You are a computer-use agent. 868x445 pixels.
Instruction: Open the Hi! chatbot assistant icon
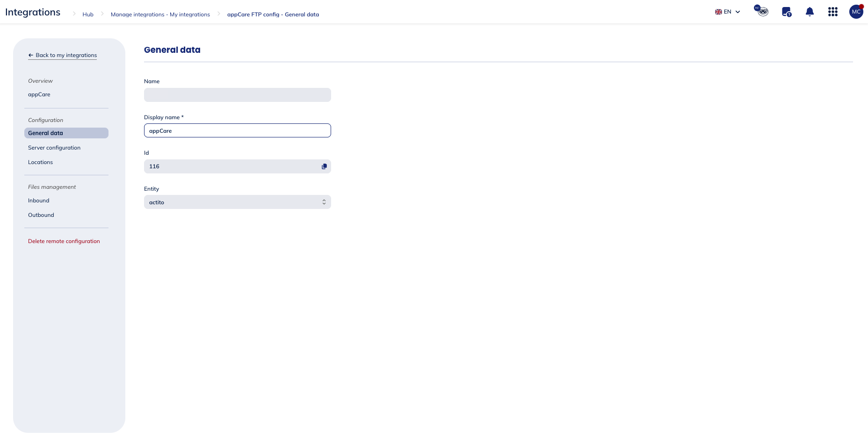(x=762, y=11)
